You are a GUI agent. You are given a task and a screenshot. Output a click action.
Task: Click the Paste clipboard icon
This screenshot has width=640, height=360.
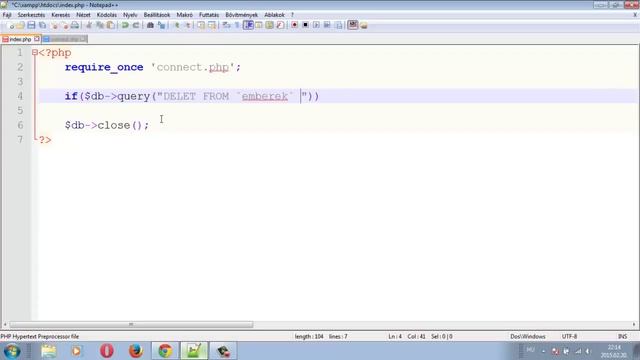(x=110, y=25)
